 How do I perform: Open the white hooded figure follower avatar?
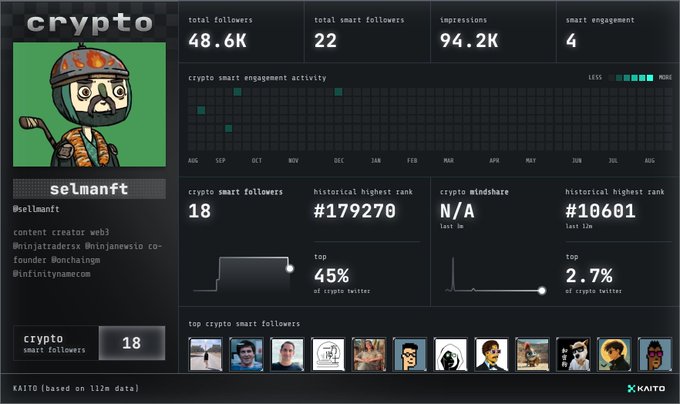451,355
